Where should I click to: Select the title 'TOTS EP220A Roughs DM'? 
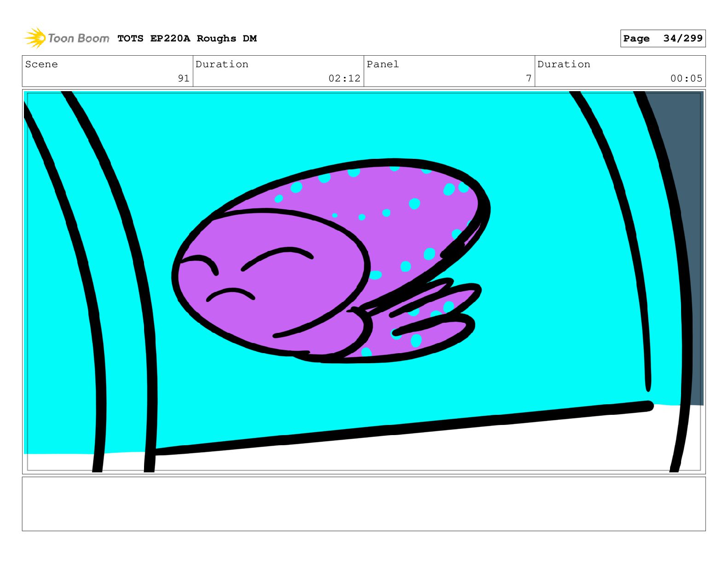coord(187,39)
